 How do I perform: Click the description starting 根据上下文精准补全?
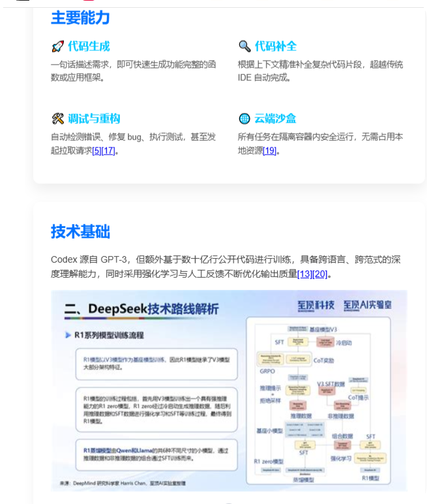pos(320,71)
